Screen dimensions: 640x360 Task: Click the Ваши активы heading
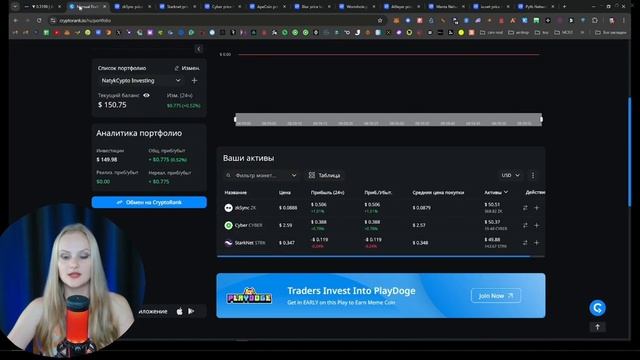tap(249, 158)
